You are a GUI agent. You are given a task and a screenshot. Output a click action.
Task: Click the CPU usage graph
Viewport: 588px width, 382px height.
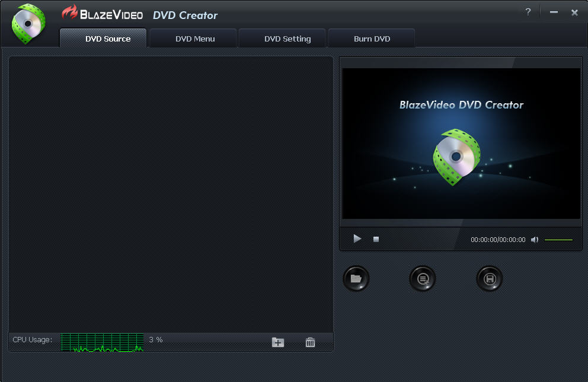pos(102,342)
